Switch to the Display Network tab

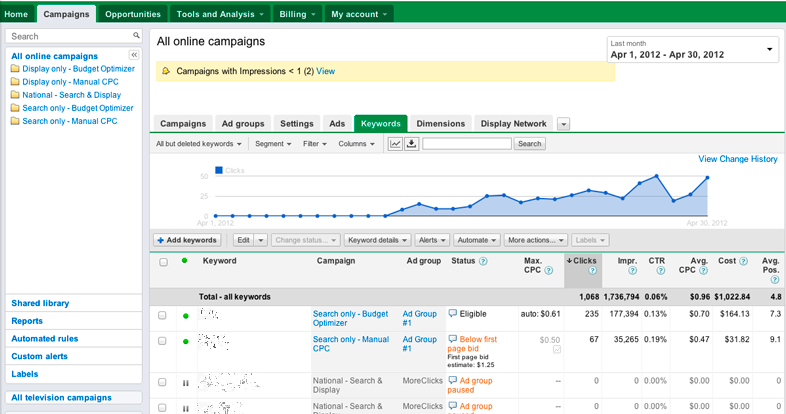(x=513, y=124)
